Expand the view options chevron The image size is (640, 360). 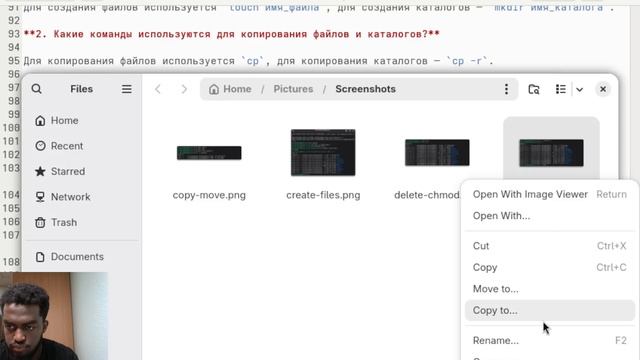580,89
